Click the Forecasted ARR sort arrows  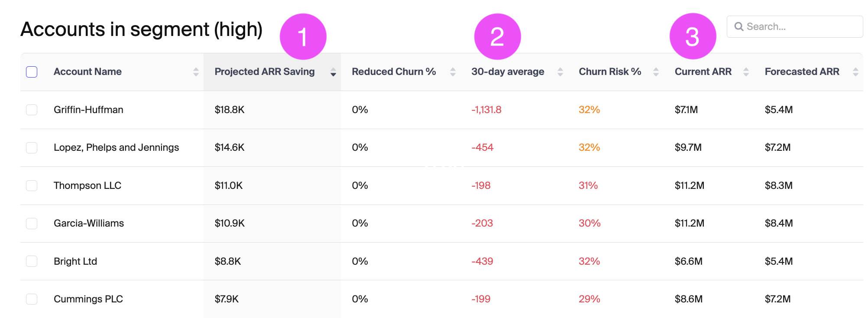coord(855,72)
